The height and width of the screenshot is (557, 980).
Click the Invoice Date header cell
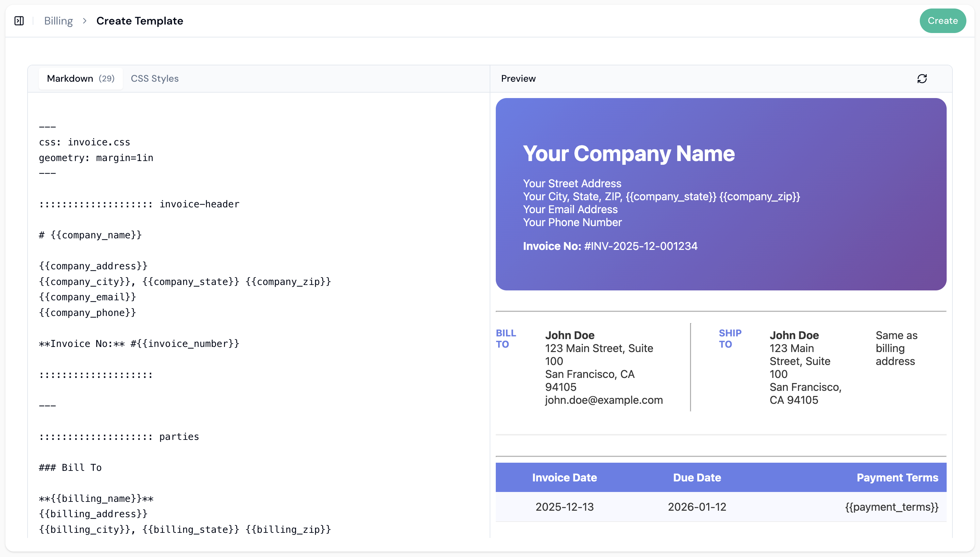pyautogui.click(x=565, y=477)
